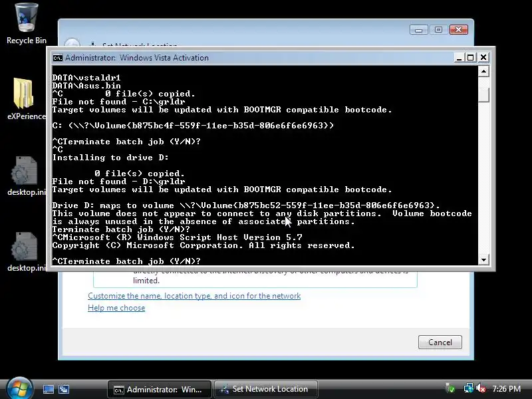Open the Recycle Bin desktop icon
The height and width of the screenshot is (399, 532).
[27, 24]
